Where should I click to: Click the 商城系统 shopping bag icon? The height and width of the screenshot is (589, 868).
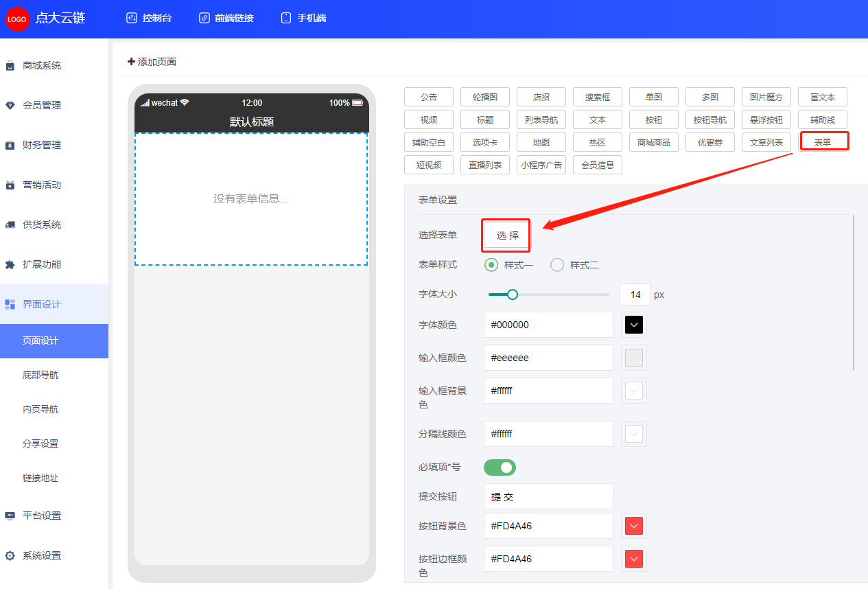click(10, 66)
